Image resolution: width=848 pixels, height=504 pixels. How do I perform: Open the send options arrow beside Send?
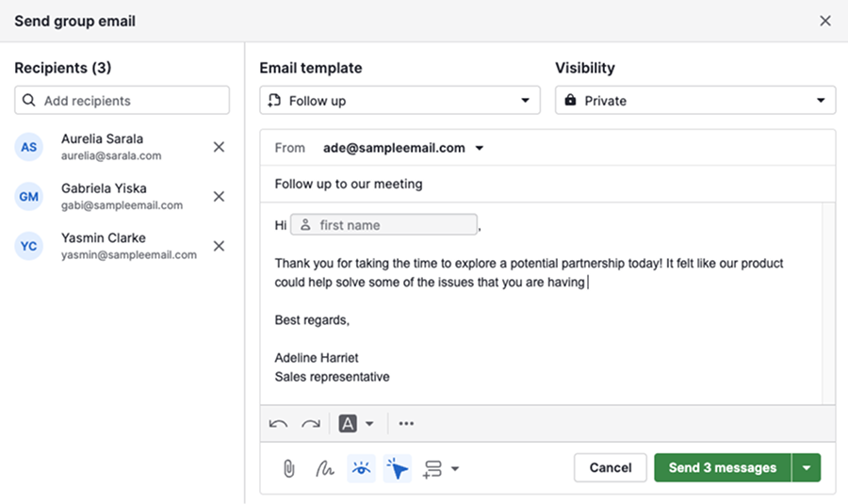pos(806,468)
